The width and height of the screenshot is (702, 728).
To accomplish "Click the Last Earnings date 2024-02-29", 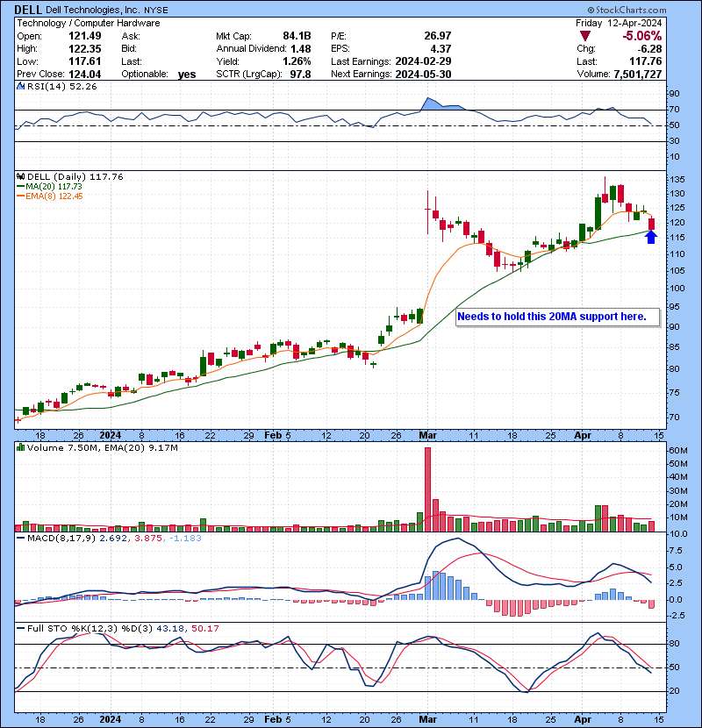I will pos(423,61).
